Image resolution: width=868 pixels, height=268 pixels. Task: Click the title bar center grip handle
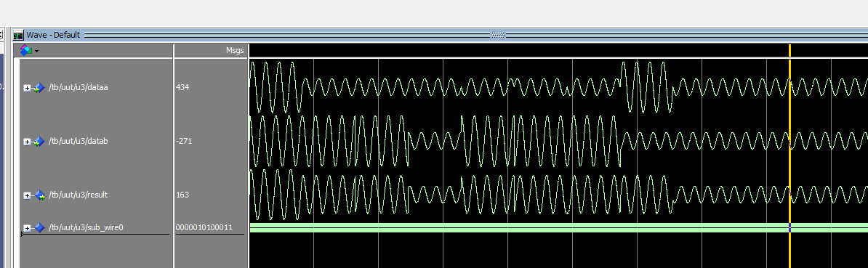[498, 36]
